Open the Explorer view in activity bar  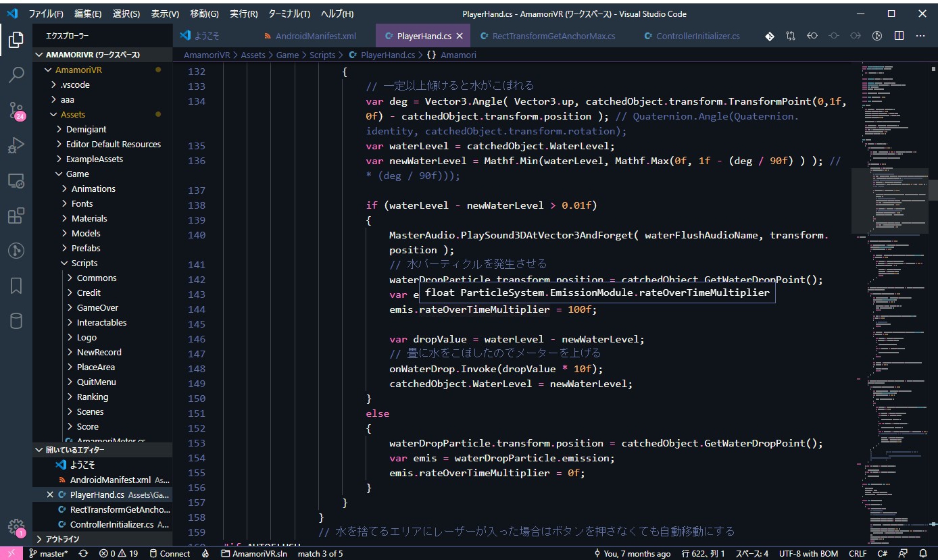click(x=16, y=39)
